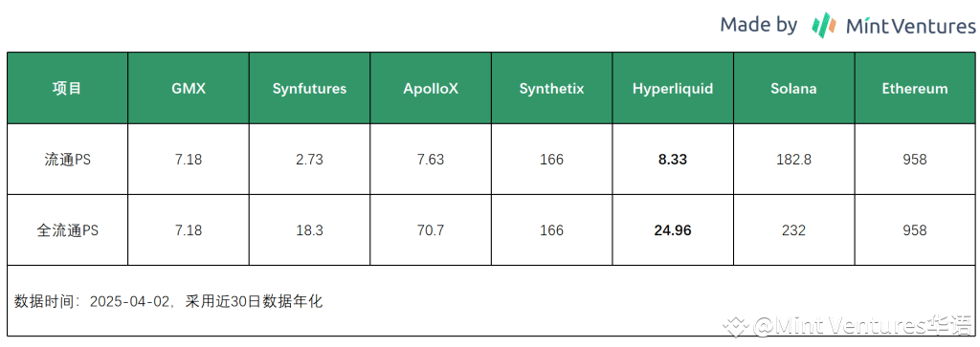Select the Ethereum column header
The height and width of the screenshot is (347, 980).
tap(914, 88)
